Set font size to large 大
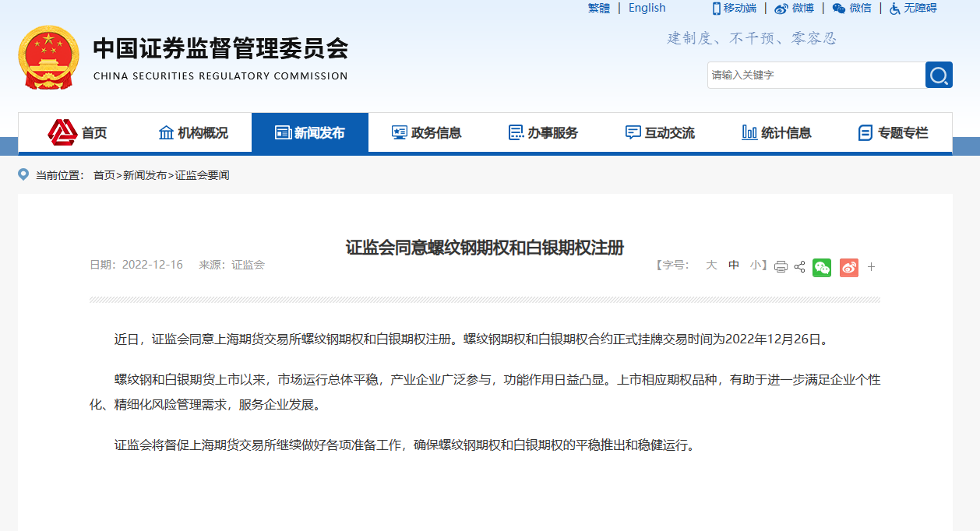This screenshot has height=531, width=980. 710,265
